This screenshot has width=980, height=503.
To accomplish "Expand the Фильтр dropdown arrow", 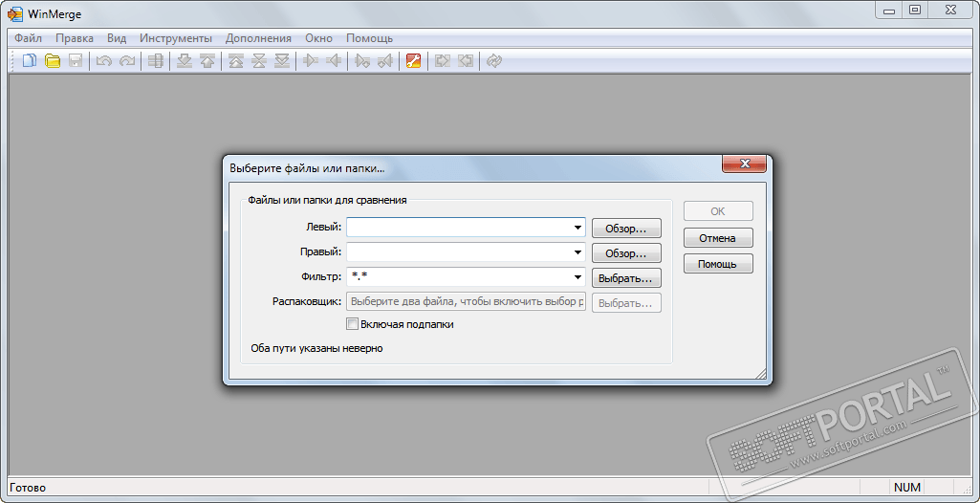I will pyautogui.click(x=578, y=277).
